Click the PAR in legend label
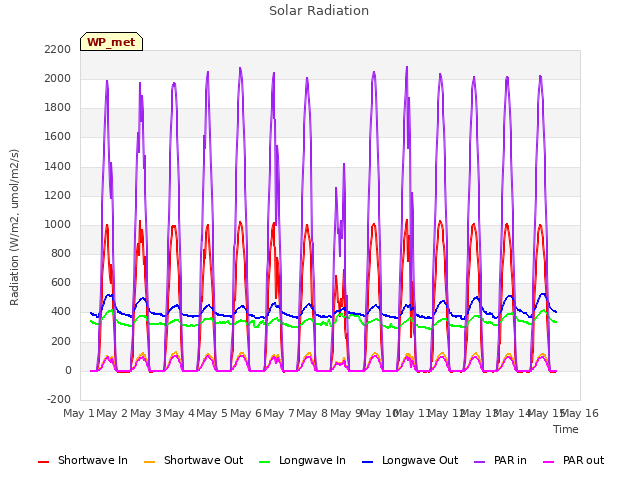Image resolution: width=640 pixels, height=480 pixels. click(510, 460)
